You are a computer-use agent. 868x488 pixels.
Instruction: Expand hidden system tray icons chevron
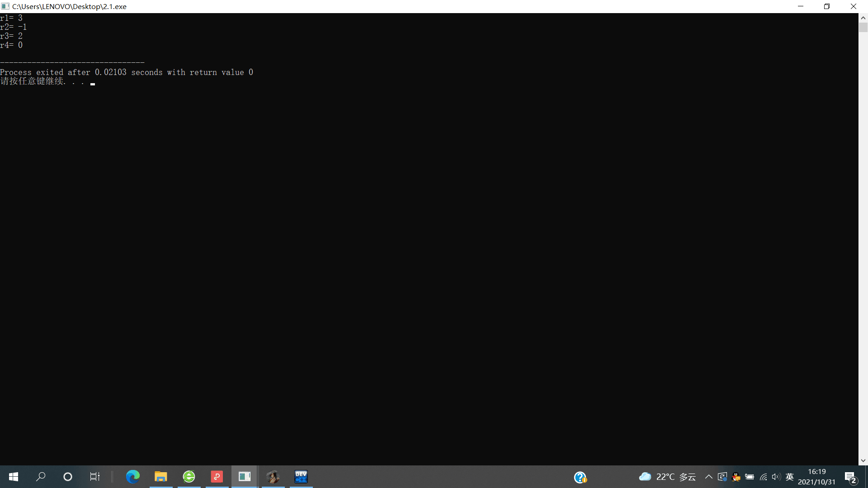708,477
